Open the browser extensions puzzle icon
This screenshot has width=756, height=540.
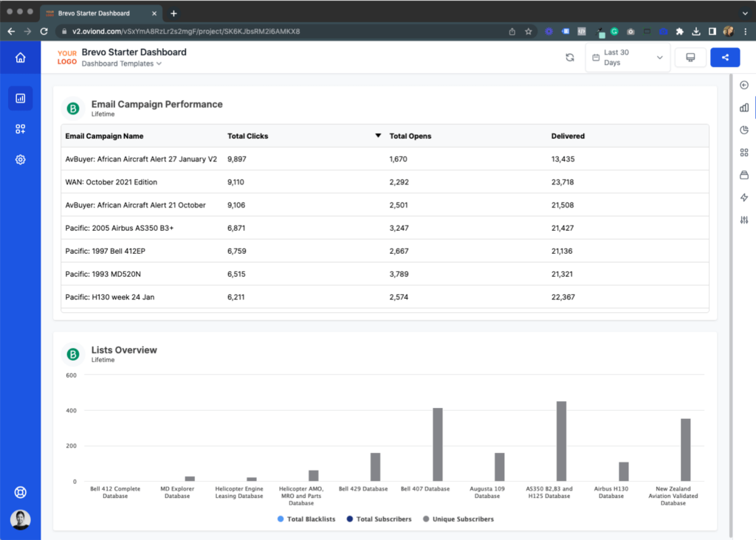pos(680,31)
